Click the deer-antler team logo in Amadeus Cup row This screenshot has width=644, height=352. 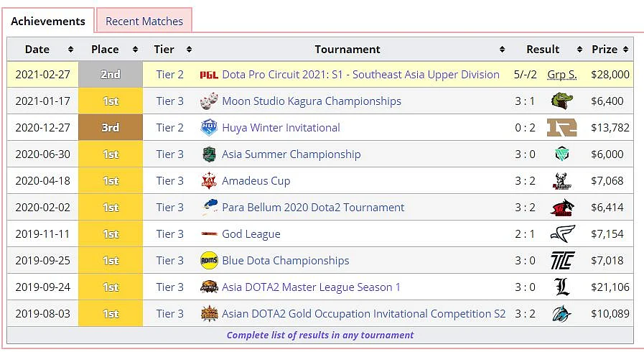click(x=561, y=181)
